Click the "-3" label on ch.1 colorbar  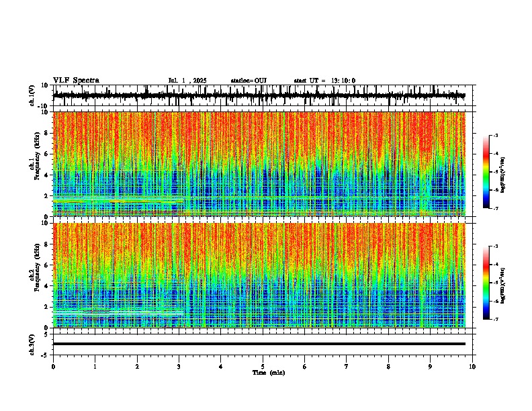[495, 135]
